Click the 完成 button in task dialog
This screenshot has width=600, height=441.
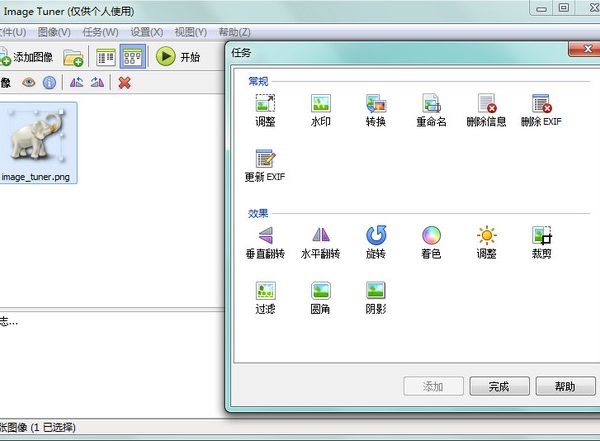pyautogui.click(x=498, y=386)
